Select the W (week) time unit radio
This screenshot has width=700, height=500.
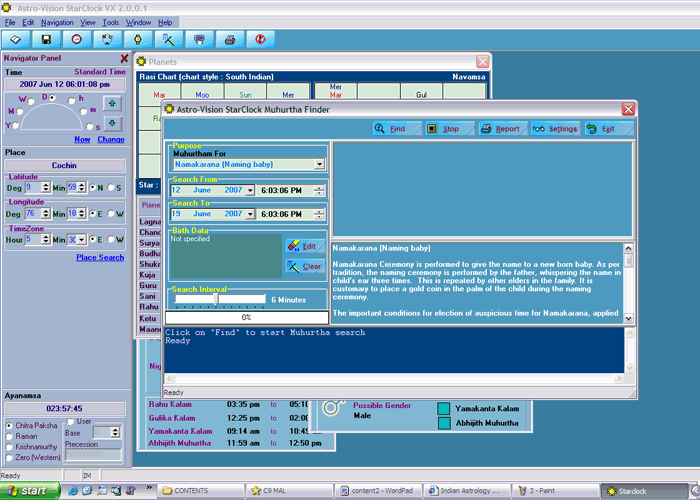[31, 101]
